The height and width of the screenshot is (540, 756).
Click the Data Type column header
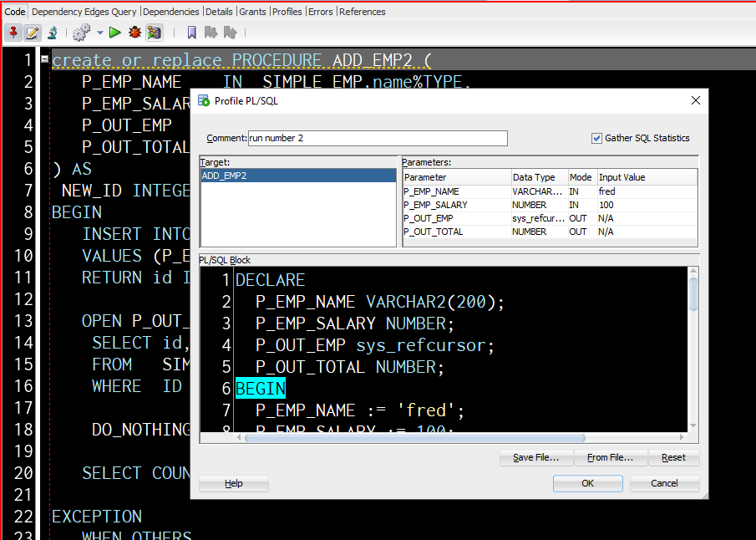(540, 177)
